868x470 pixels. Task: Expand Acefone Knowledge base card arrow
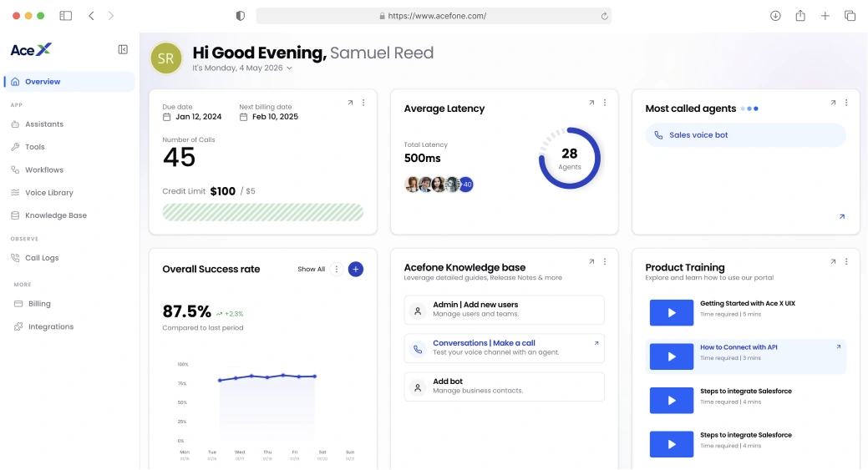[591, 262]
